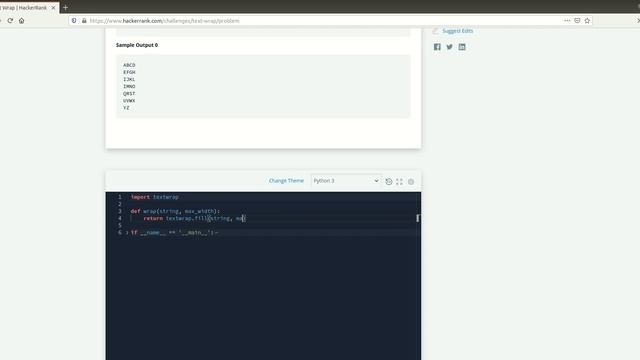Open the Python 3 language dropdown
Viewport: 640px width, 360px height.
coord(346,181)
